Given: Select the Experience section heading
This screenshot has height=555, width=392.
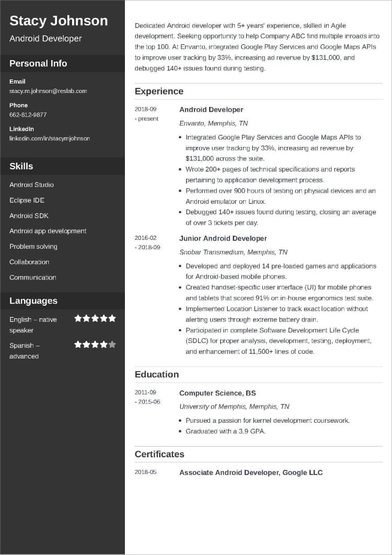Looking at the screenshot, I should click(x=159, y=91).
